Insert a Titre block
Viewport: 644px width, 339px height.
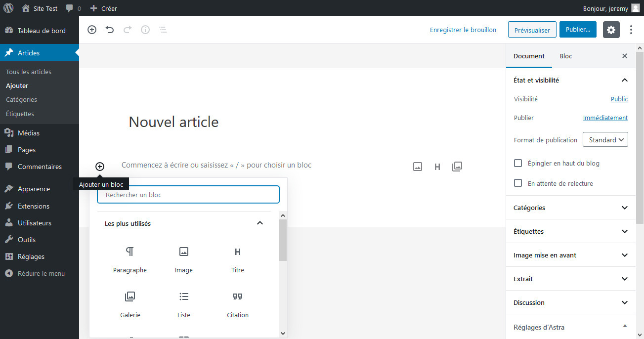pos(238,260)
